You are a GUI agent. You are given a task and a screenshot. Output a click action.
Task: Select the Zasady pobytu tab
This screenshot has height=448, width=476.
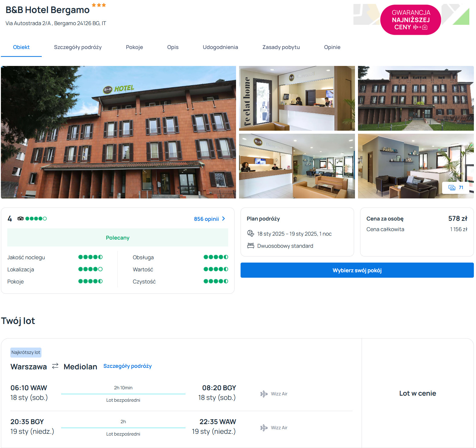(281, 47)
